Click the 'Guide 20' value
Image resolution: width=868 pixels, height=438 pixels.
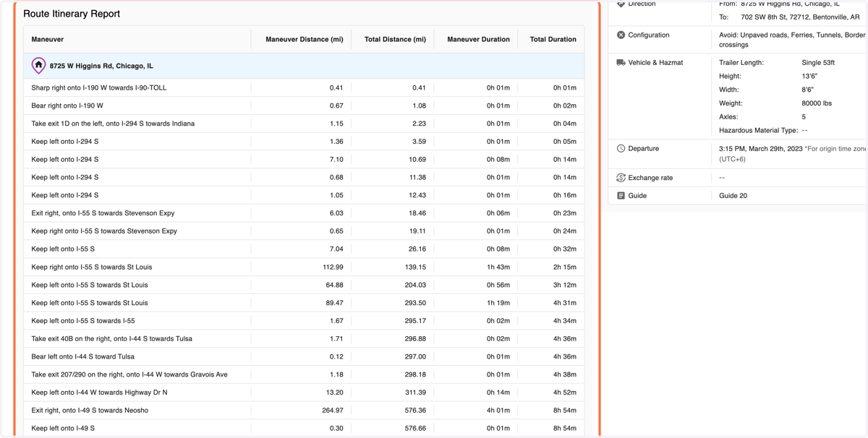coord(733,196)
